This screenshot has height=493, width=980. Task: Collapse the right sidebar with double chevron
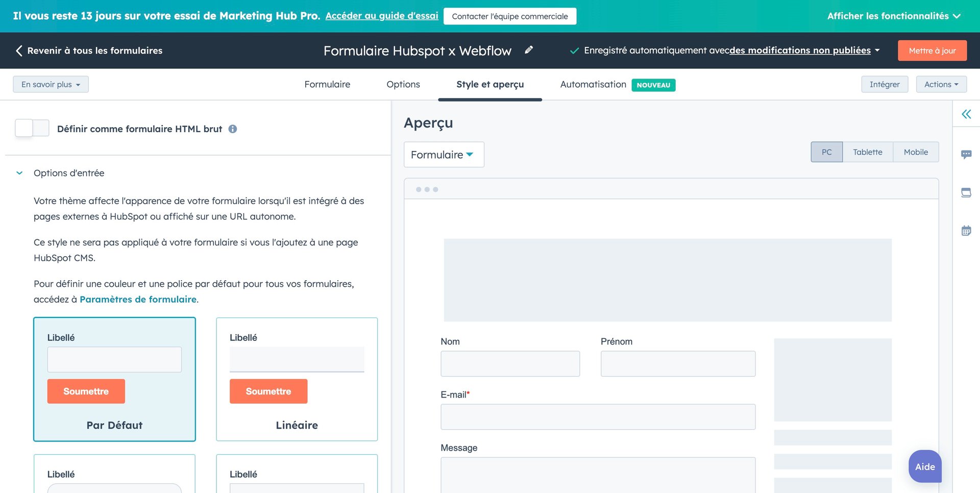click(966, 114)
